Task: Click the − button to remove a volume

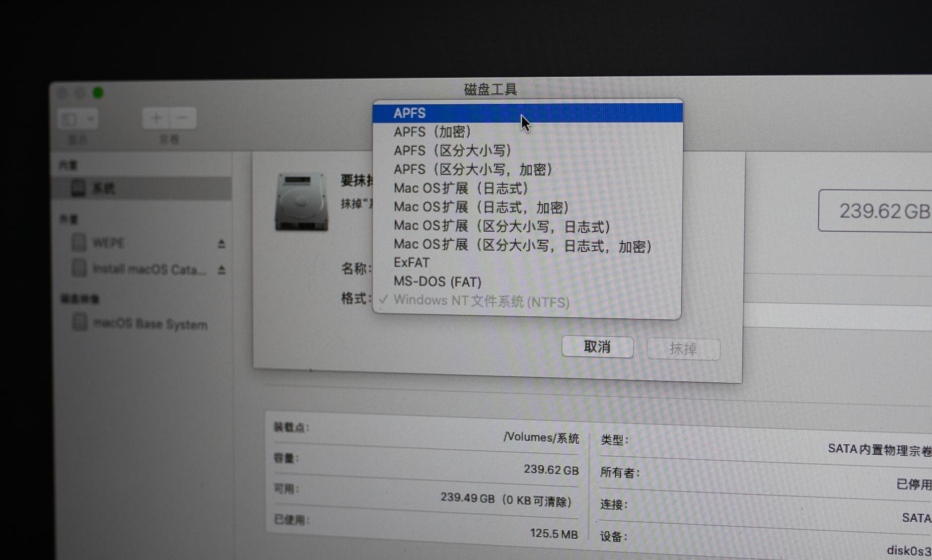Action: pyautogui.click(x=182, y=118)
